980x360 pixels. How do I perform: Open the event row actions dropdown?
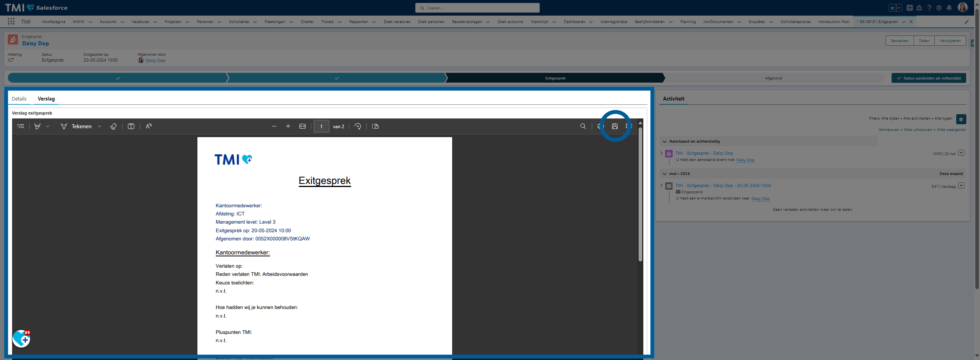pos(961,153)
